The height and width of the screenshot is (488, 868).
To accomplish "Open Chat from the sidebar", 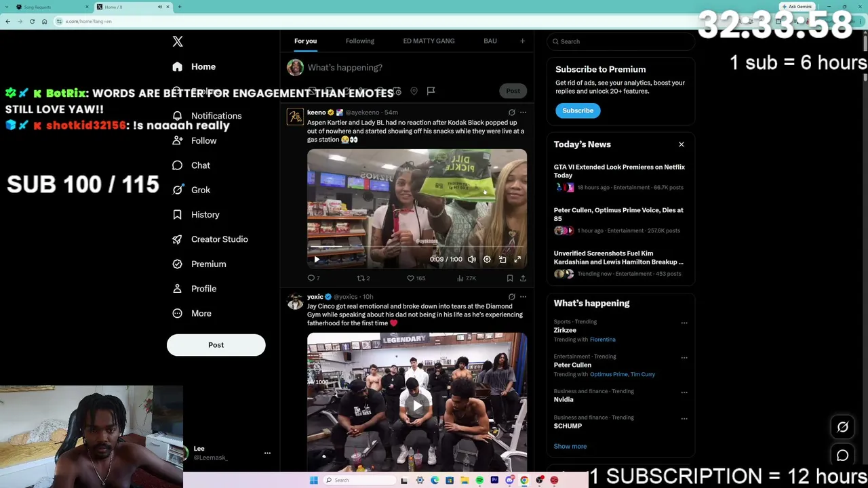I will (191, 165).
